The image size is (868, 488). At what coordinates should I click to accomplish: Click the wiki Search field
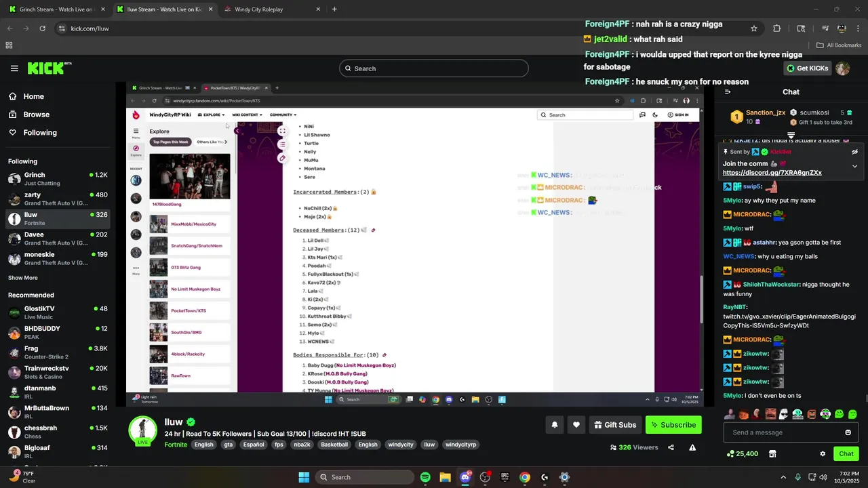(x=585, y=115)
